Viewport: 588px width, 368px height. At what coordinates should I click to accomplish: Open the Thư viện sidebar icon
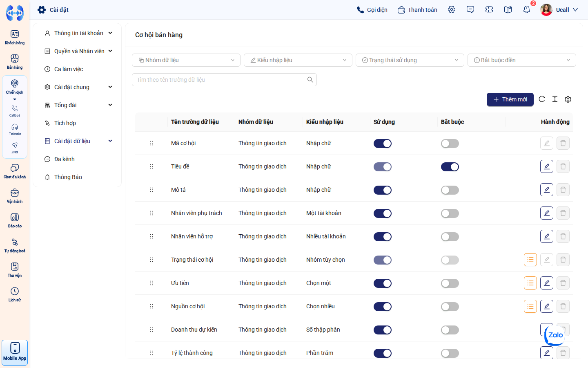(x=15, y=270)
